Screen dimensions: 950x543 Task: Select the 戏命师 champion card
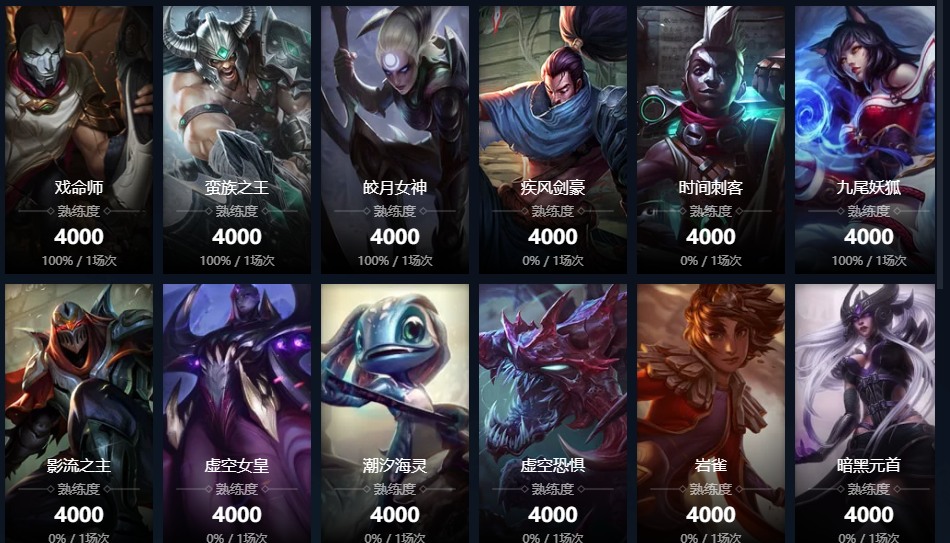[79, 140]
